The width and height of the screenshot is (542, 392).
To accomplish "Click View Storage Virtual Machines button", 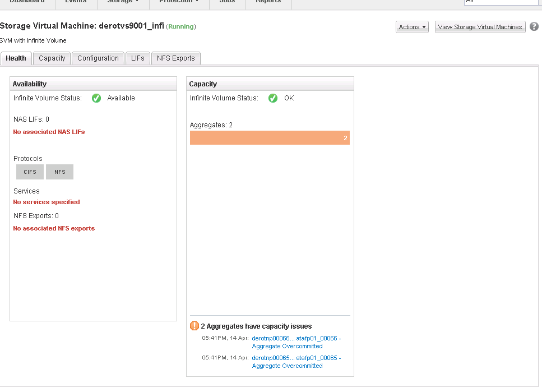I will (x=480, y=27).
